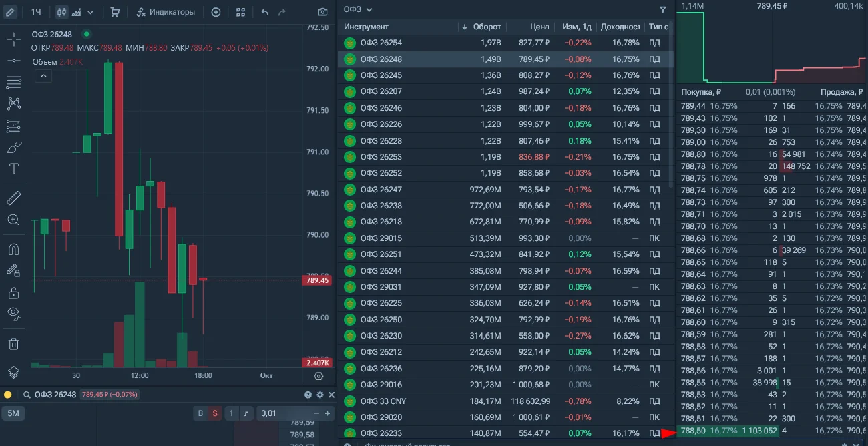868x446 pixels.
Task: Select the magnet snapping tool
Action: (x=13, y=249)
